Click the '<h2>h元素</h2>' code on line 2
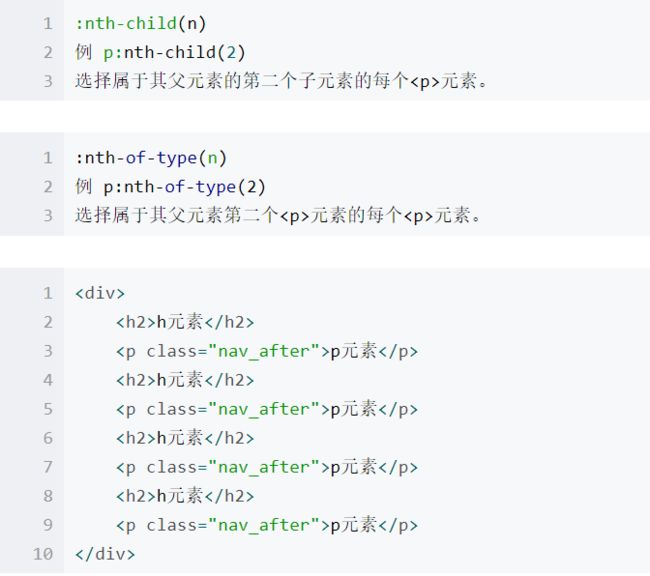 (x=185, y=322)
